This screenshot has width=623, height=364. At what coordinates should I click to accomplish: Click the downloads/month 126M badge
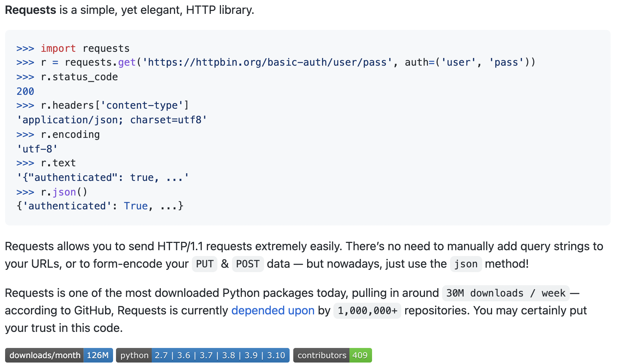coord(59,355)
